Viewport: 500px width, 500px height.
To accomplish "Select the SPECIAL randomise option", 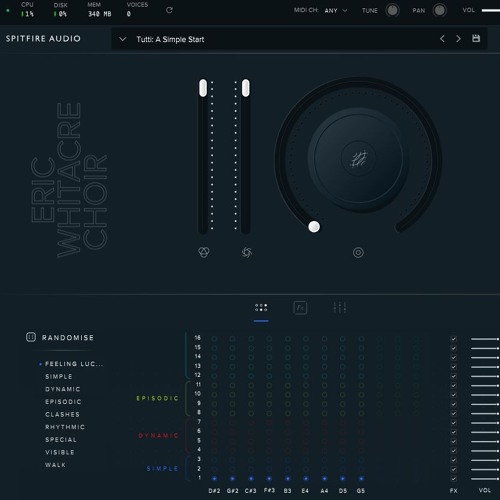I will [61, 440].
